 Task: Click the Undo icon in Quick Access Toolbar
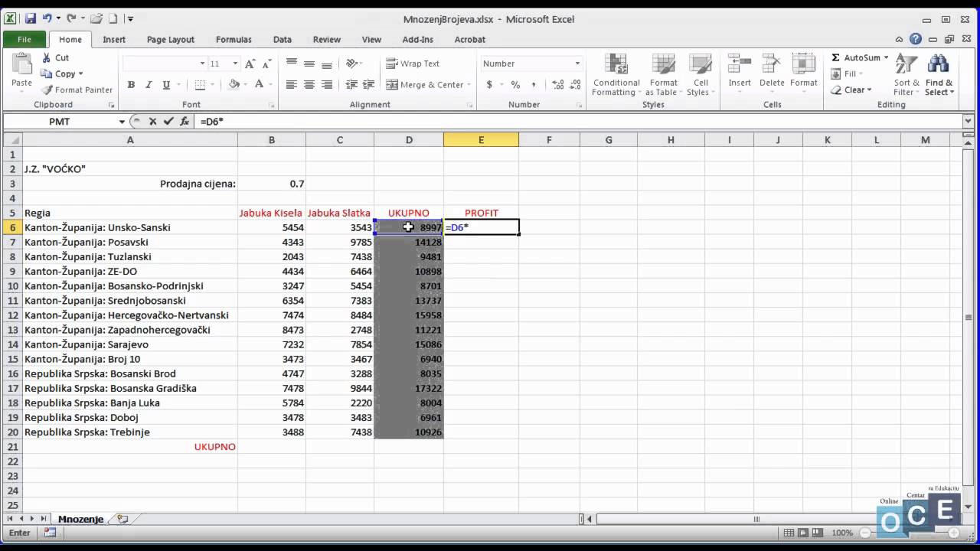[x=47, y=18]
